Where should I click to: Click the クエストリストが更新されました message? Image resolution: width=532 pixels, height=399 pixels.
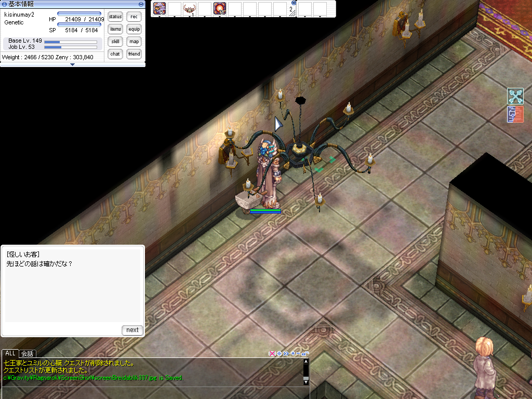click(46, 370)
